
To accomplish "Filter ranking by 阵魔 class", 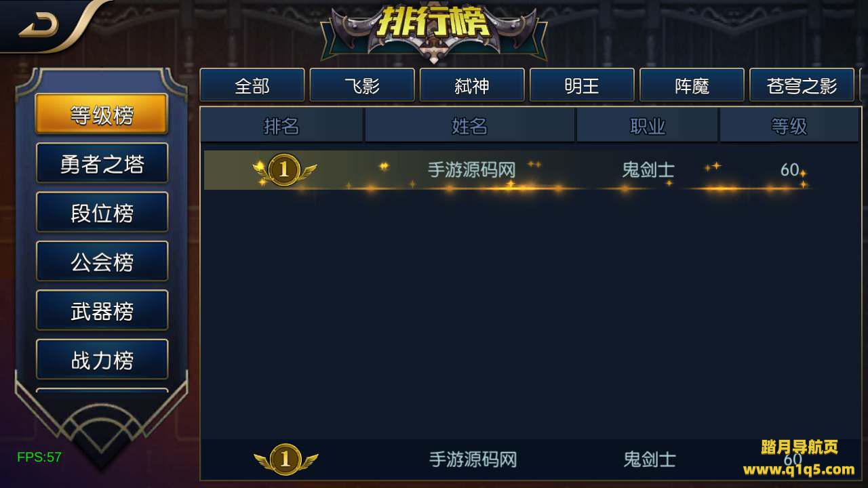I will point(692,85).
